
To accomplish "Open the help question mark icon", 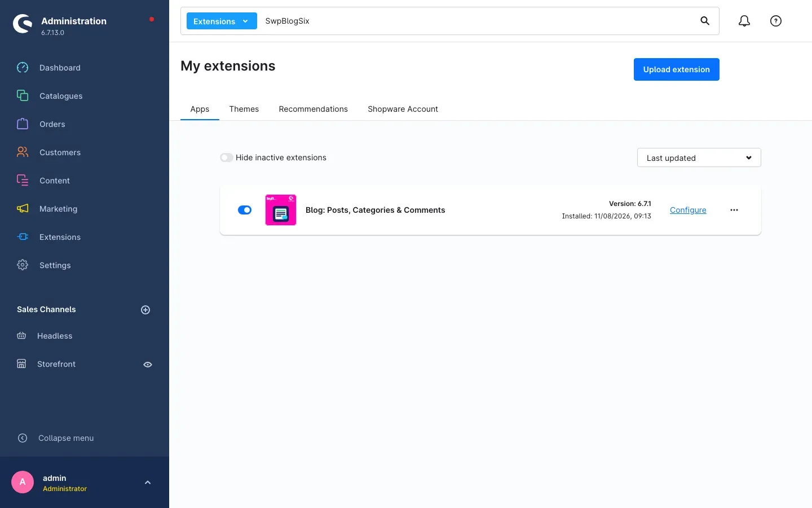I will pyautogui.click(x=776, y=21).
